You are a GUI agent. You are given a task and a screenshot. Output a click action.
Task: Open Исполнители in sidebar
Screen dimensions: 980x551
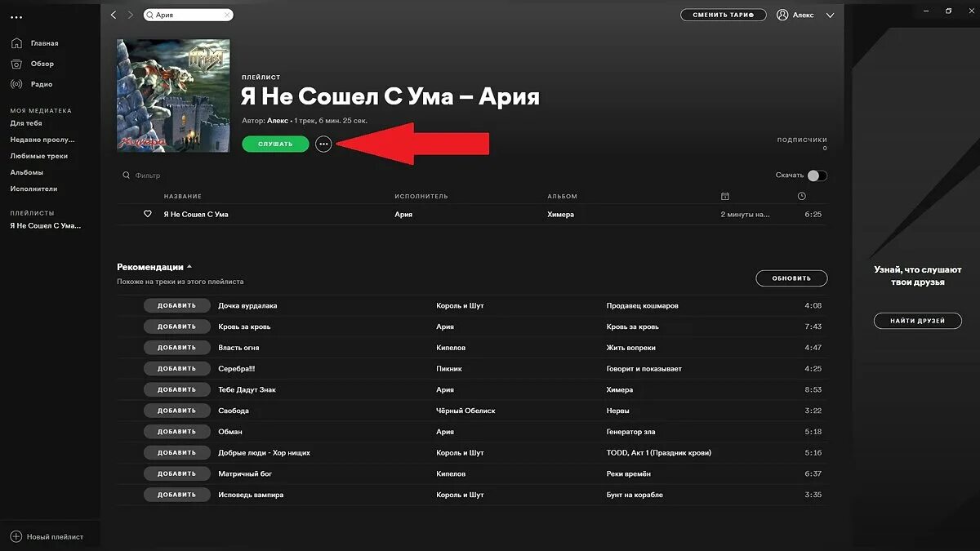coord(33,189)
